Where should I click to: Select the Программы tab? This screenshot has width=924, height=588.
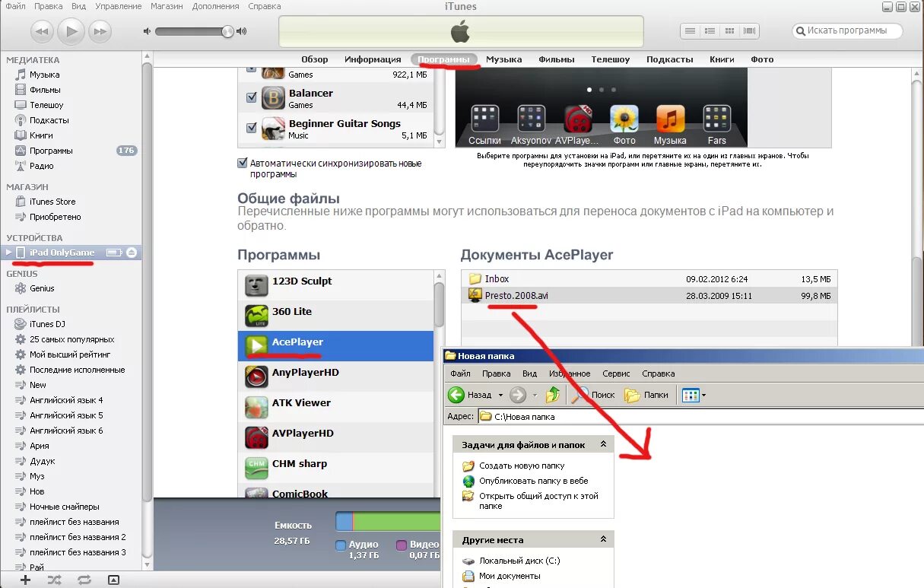[x=444, y=59]
